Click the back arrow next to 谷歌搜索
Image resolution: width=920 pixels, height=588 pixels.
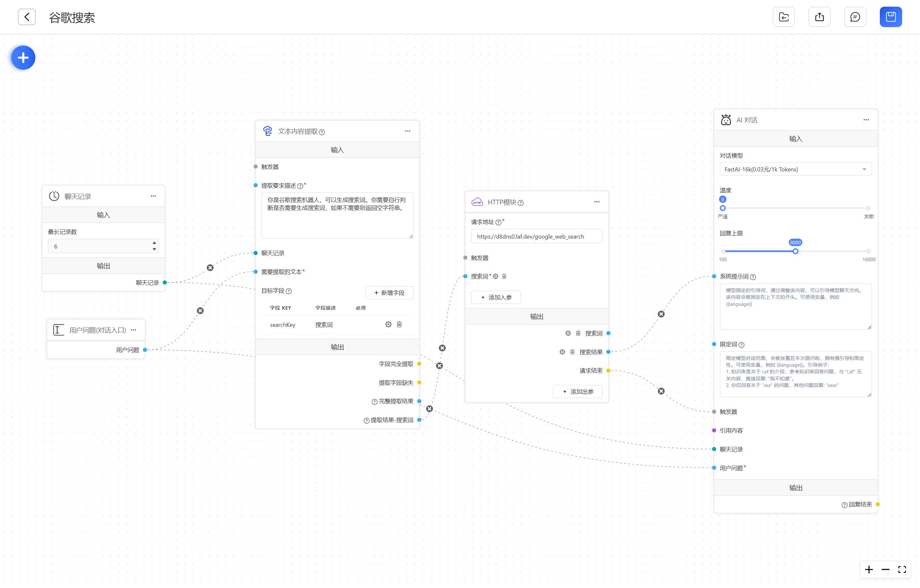tap(27, 17)
